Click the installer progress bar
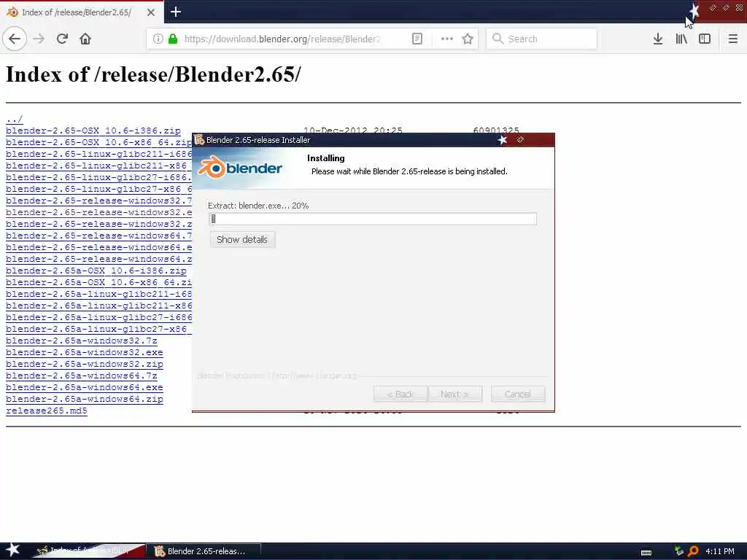 click(373, 219)
